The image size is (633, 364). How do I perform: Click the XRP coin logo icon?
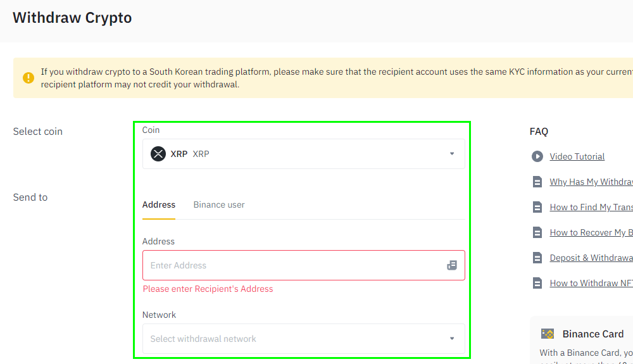[x=158, y=154]
